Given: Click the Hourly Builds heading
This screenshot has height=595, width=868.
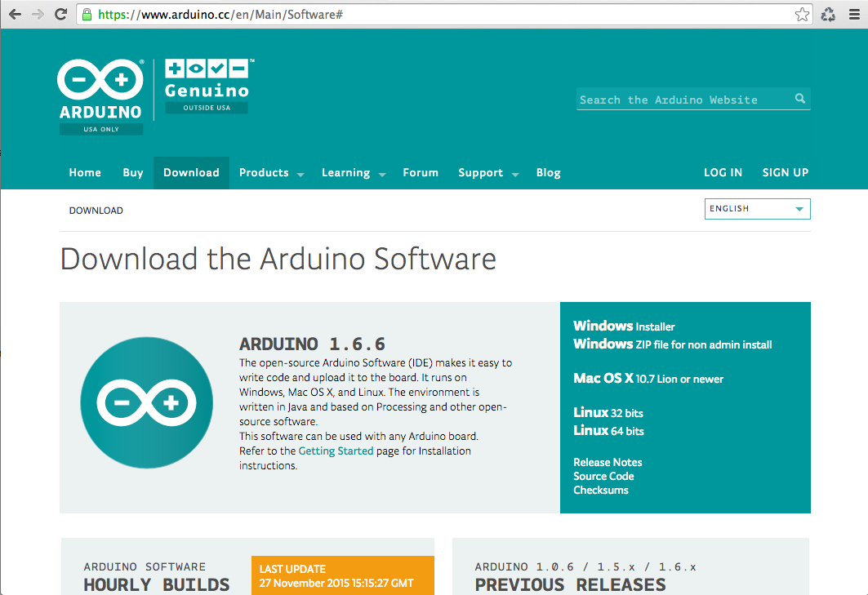Looking at the screenshot, I should (x=157, y=584).
